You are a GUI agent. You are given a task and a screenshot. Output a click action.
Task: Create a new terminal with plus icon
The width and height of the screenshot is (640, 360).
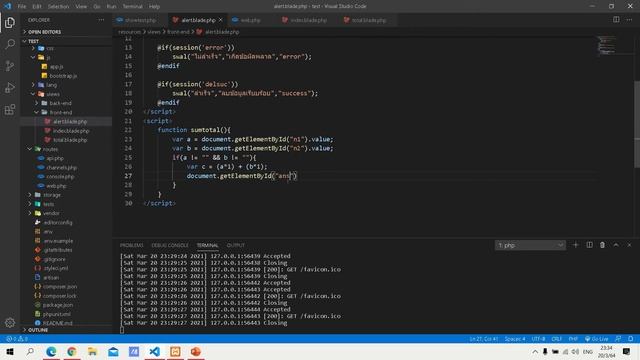click(x=576, y=245)
